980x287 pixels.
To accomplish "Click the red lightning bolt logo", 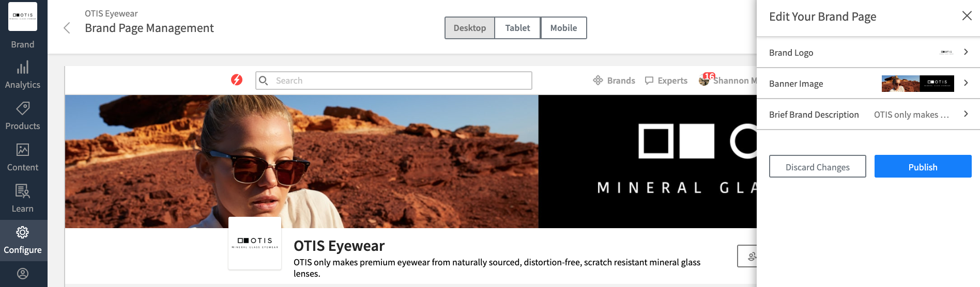I will coord(237,79).
